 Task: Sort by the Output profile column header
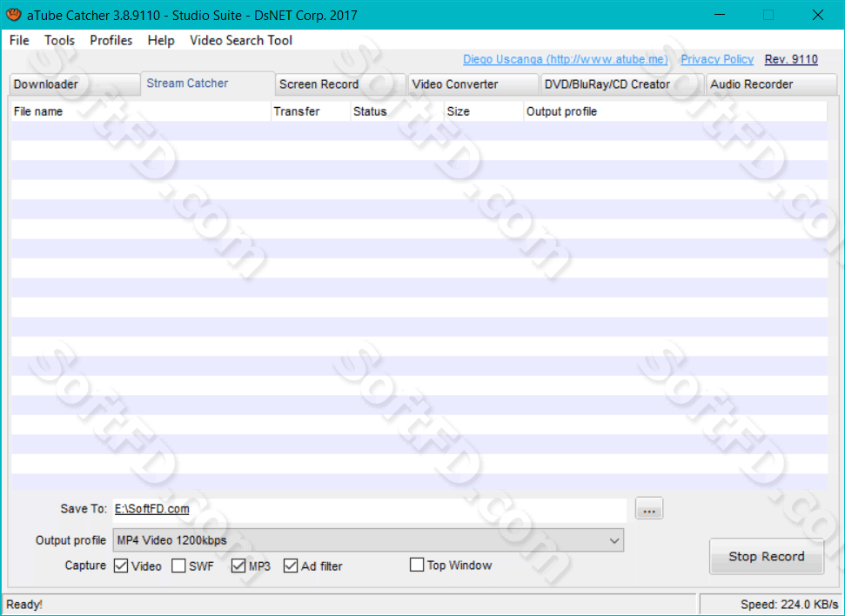click(x=675, y=111)
